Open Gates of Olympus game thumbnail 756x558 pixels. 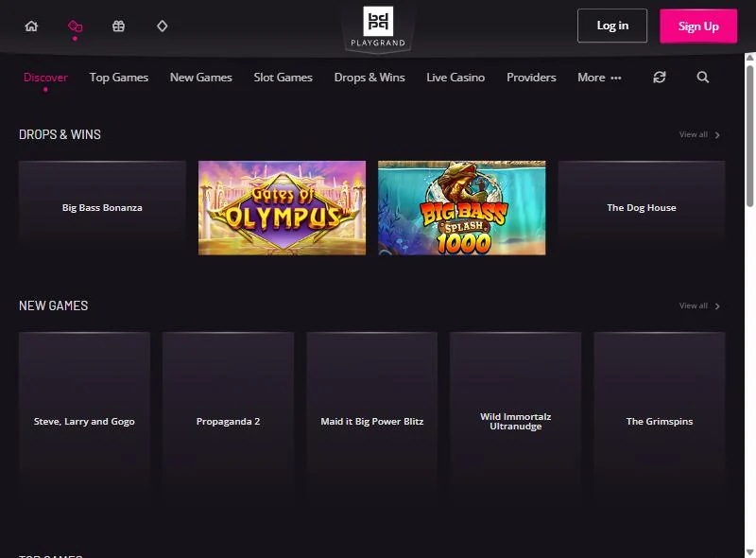pos(282,207)
